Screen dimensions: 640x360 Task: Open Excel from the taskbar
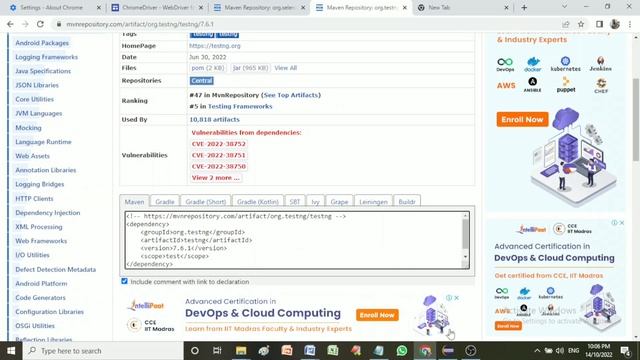point(333,351)
